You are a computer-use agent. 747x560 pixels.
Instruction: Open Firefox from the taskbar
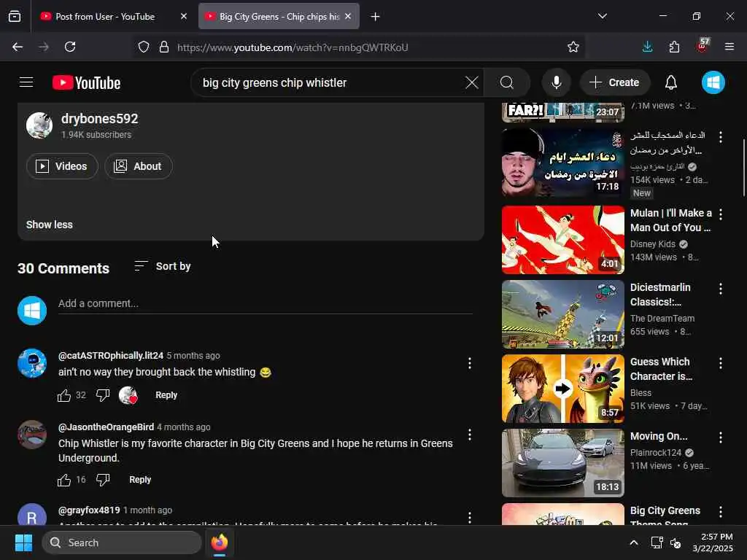click(x=220, y=542)
